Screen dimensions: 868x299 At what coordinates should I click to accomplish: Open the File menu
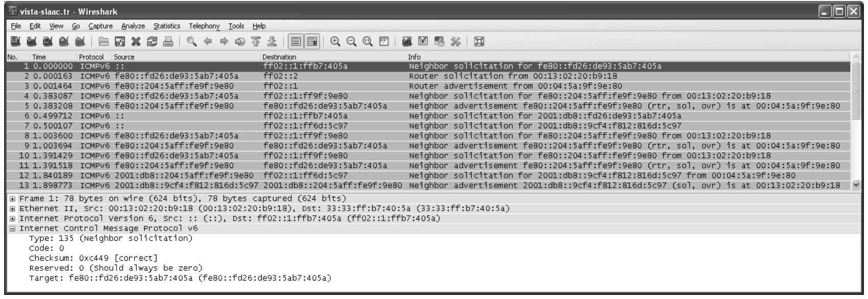click(x=16, y=26)
